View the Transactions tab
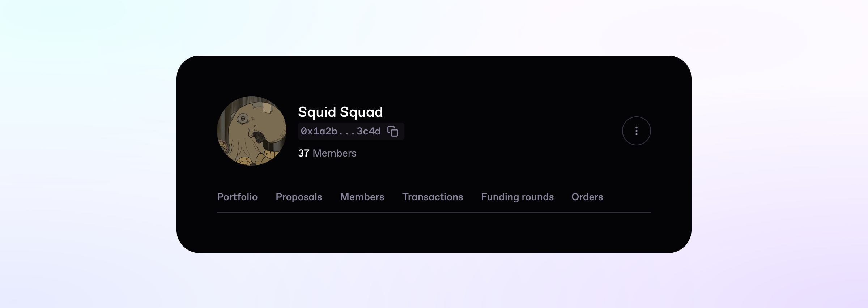Viewport: 868px width, 308px height. tap(433, 197)
